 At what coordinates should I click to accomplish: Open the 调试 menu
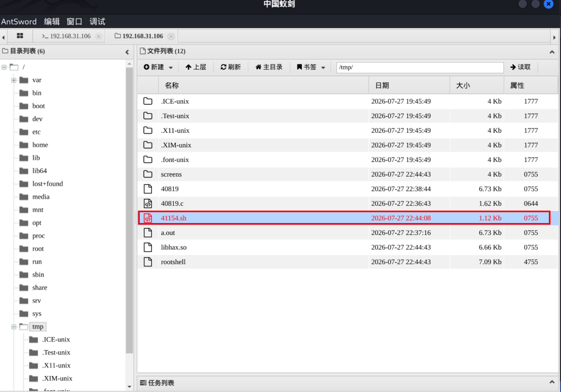click(97, 22)
